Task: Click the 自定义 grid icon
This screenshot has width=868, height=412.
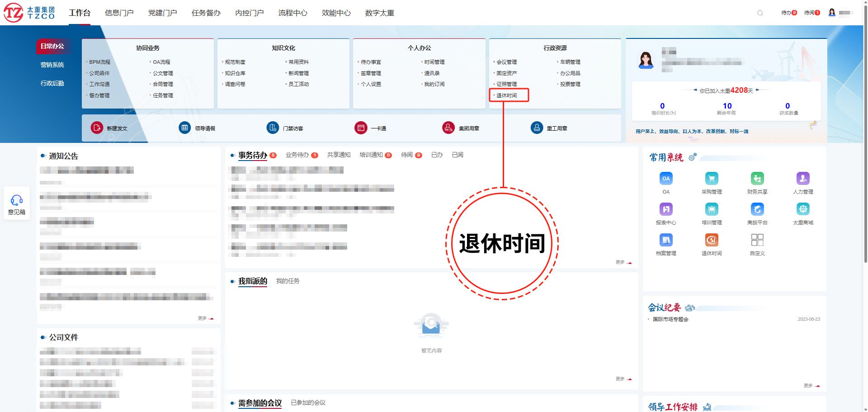Action: (757, 240)
